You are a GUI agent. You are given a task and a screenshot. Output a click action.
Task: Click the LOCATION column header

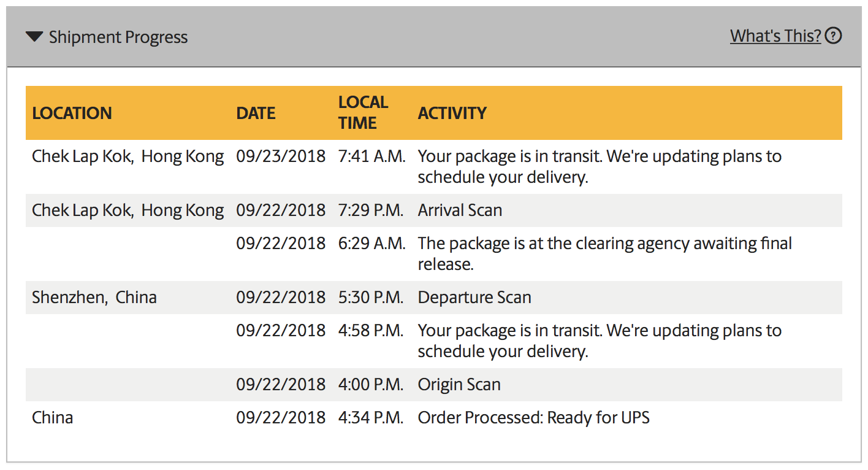tap(72, 113)
